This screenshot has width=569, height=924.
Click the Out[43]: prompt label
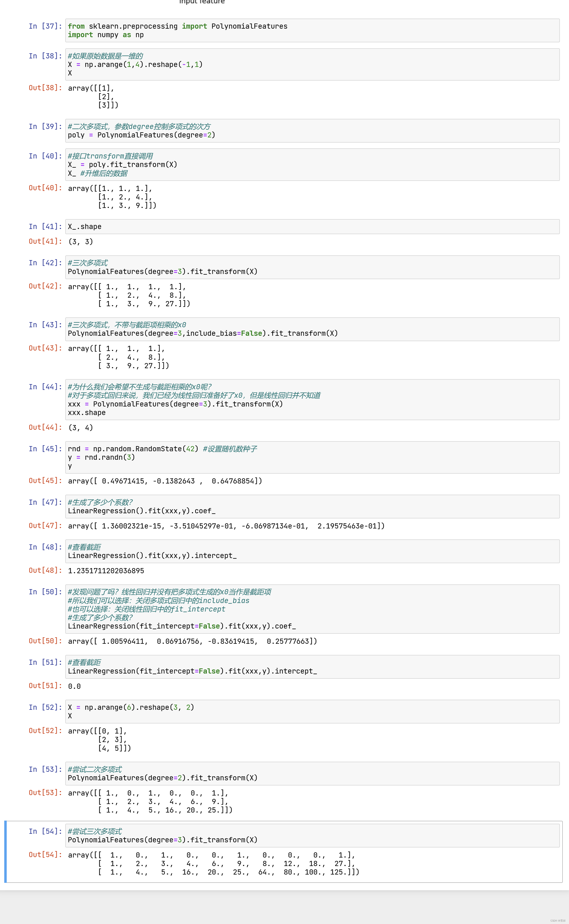[45, 348]
